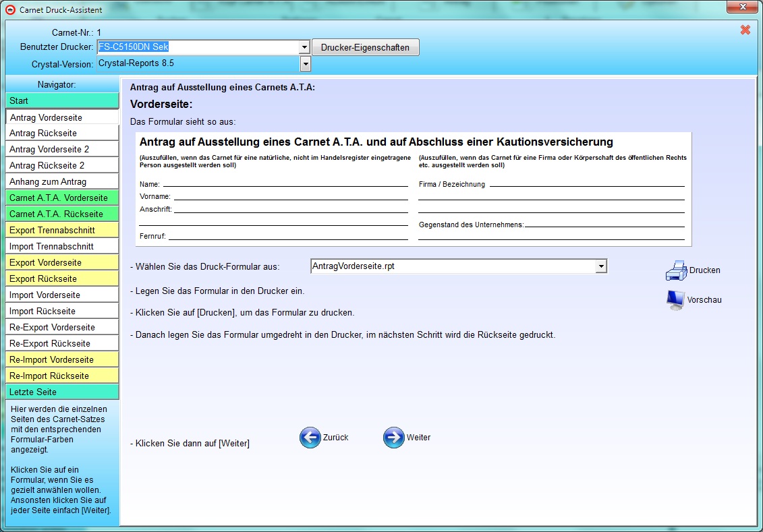Click the AntragVorderseite.rpt form field
The width and height of the screenshot is (763, 532).
(x=453, y=266)
